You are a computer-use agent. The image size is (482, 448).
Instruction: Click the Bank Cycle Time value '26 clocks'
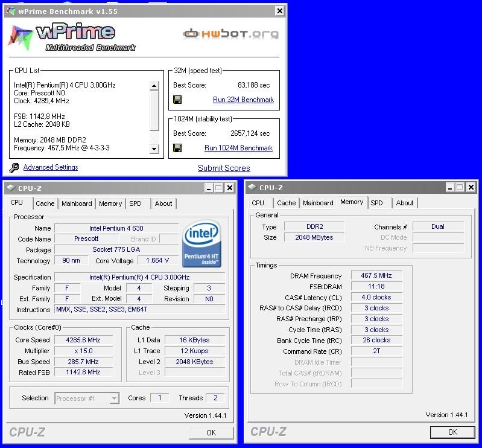tap(376, 340)
